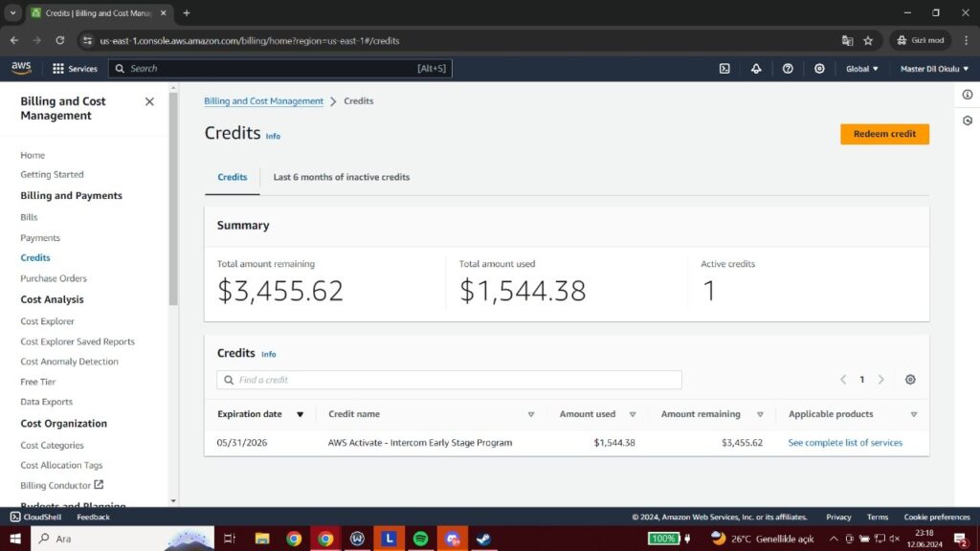This screenshot has width=980, height=551.
Task: Open the Info side panel icon
Action: click(967, 94)
